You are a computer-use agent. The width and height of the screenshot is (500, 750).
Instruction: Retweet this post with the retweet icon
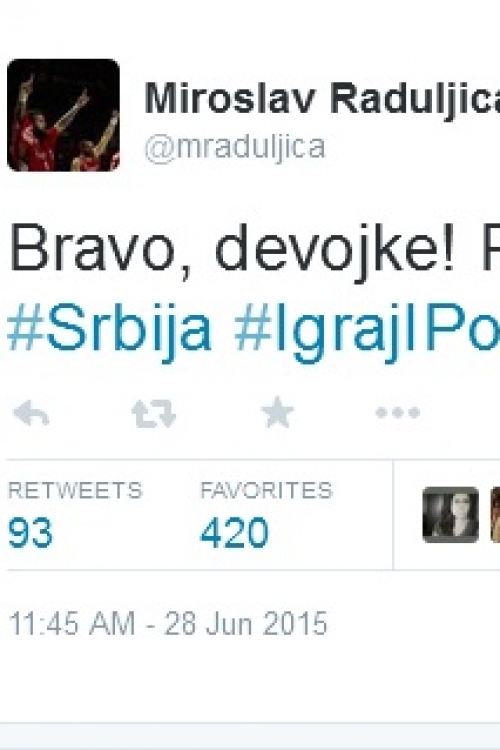154,413
